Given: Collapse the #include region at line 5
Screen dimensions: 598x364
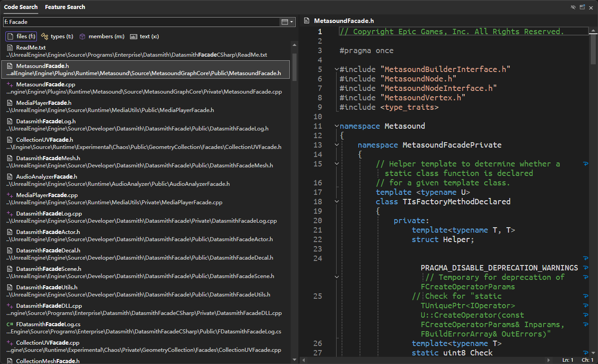Looking at the screenshot, I should 337,69.
